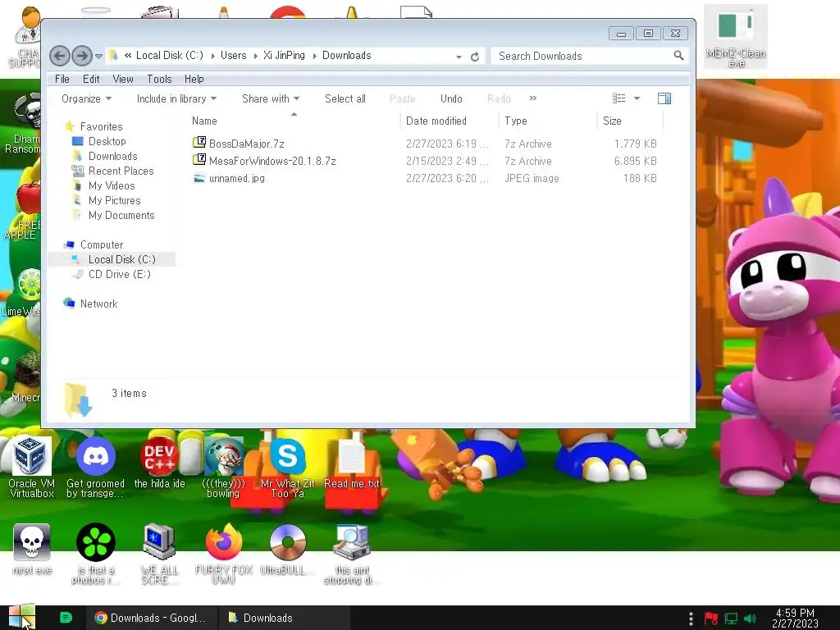Viewport: 840px width, 630px height.
Task: Click Users in the address breadcrumb
Action: point(234,55)
